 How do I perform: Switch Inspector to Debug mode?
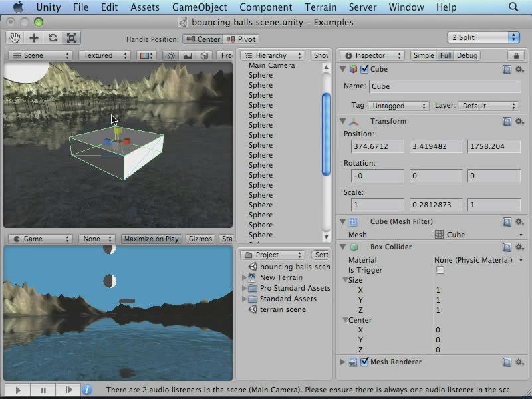coord(467,55)
